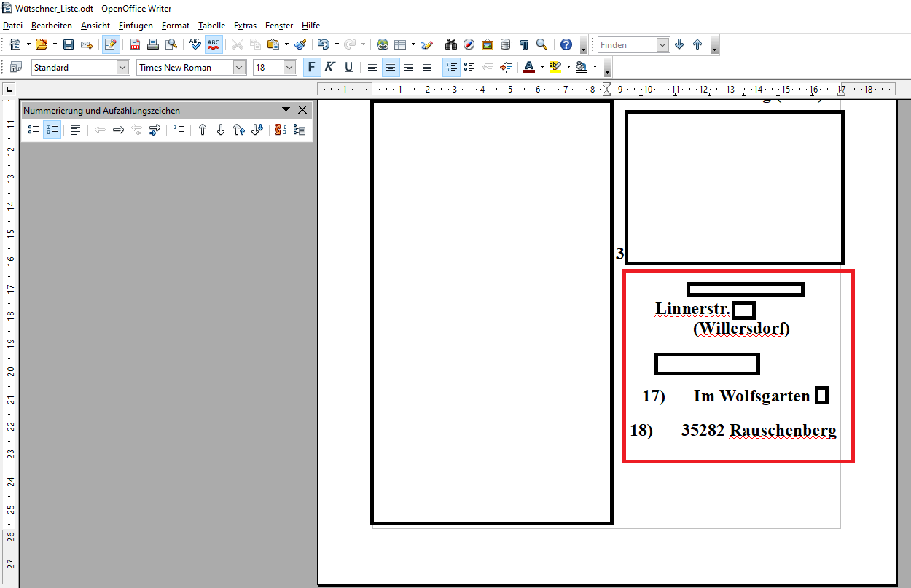This screenshot has width=911, height=588.
Task: Find next with the down arrow
Action: (x=680, y=44)
